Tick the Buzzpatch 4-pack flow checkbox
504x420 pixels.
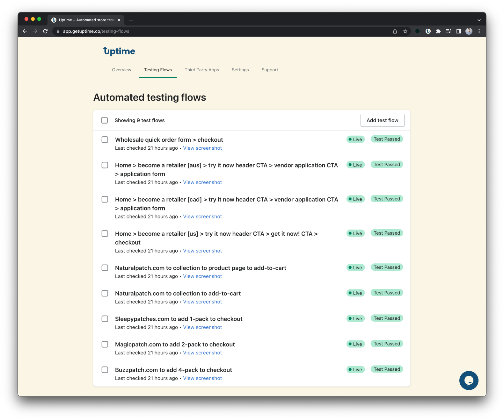(105, 370)
